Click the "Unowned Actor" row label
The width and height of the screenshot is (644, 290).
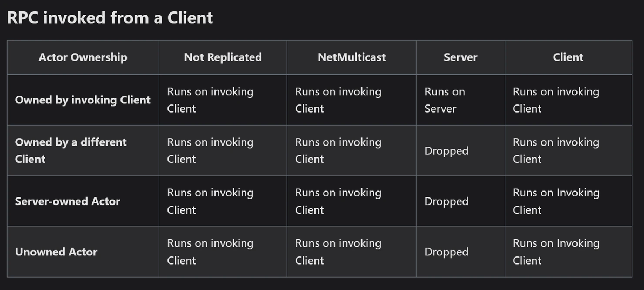pyautogui.click(x=56, y=252)
